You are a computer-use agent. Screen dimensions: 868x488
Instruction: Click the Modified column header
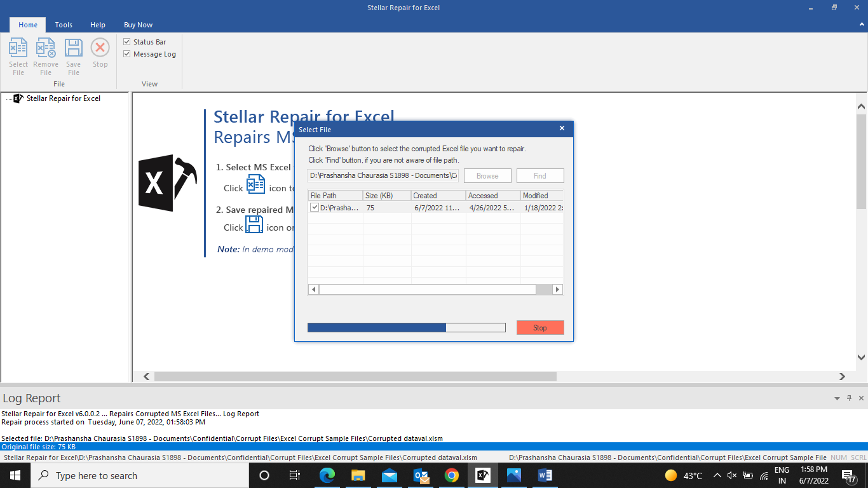542,195
